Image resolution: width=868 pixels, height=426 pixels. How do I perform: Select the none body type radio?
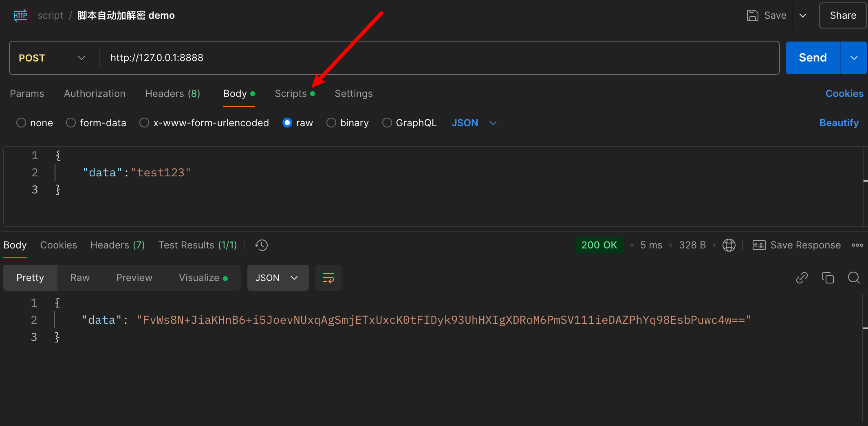click(x=21, y=123)
